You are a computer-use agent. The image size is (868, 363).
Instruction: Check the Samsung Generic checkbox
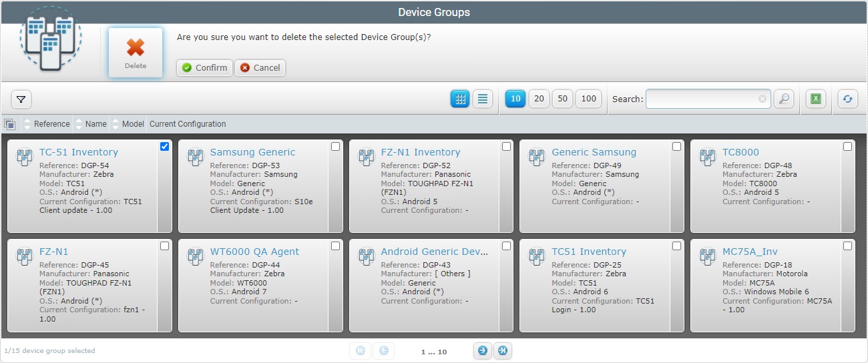[336, 147]
